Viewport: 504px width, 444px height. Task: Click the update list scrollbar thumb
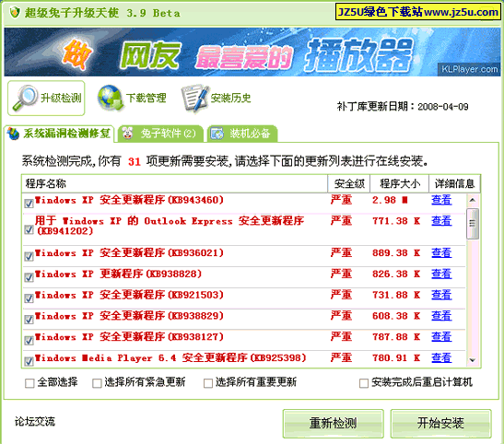click(x=472, y=224)
